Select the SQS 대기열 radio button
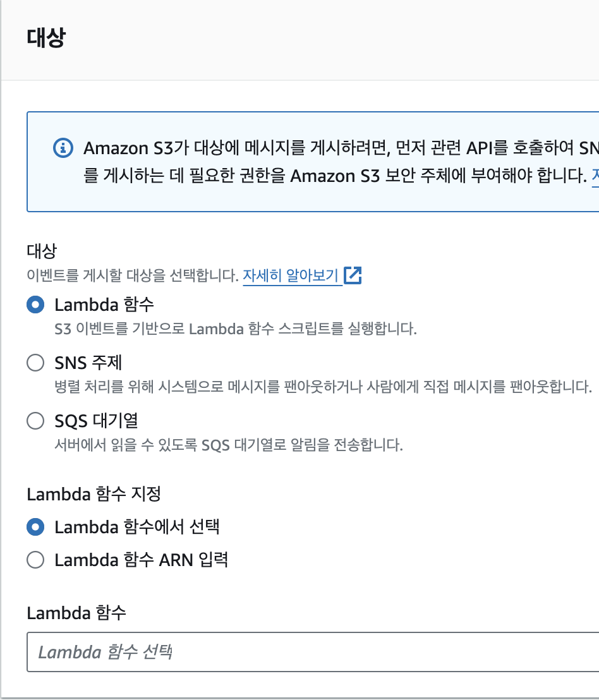The image size is (599, 700). coord(35,421)
